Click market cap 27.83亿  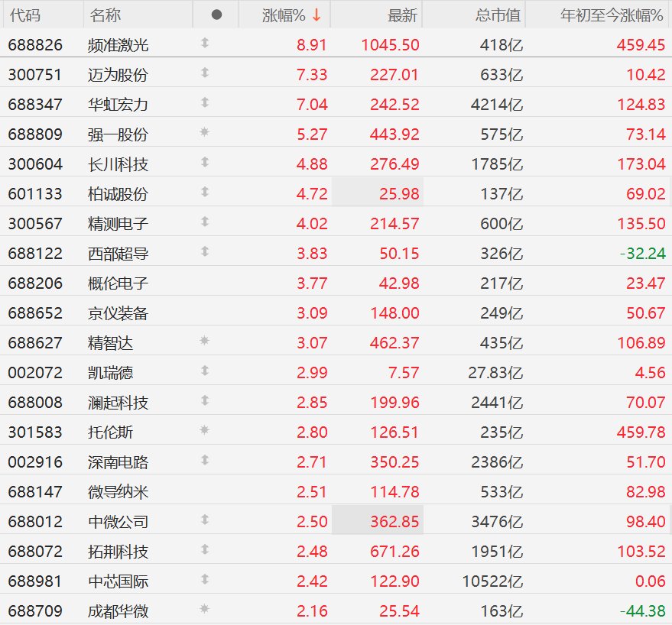(x=495, y=373)
